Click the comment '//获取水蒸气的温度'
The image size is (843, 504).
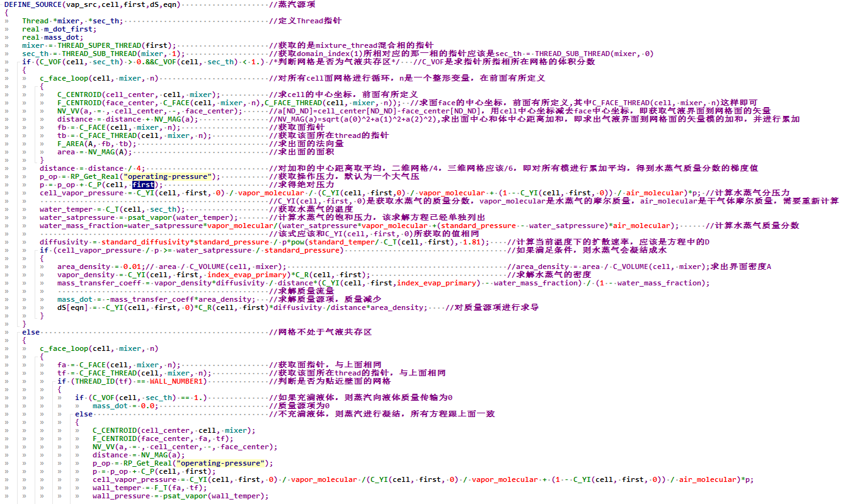(311, 209)
